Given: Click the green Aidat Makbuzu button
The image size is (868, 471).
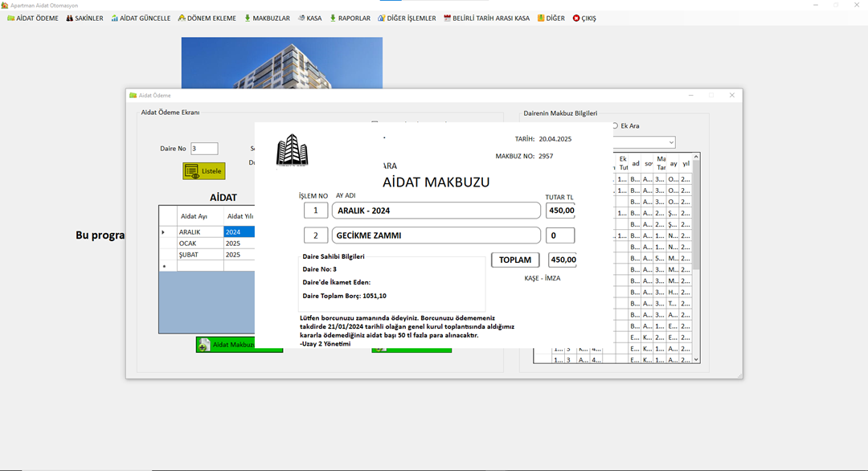Looking at the screenshot, I should tap(226, 344).
